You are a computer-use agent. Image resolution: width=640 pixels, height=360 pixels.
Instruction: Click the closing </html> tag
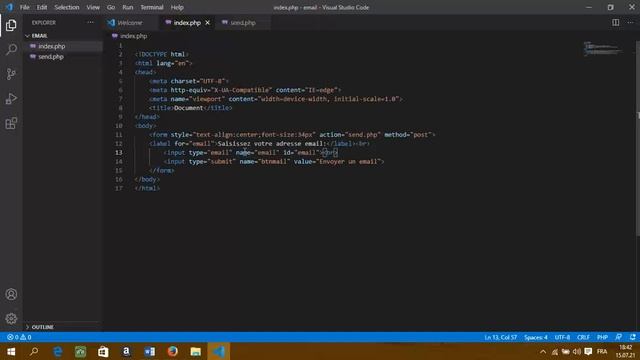click(x=147, y=188)
